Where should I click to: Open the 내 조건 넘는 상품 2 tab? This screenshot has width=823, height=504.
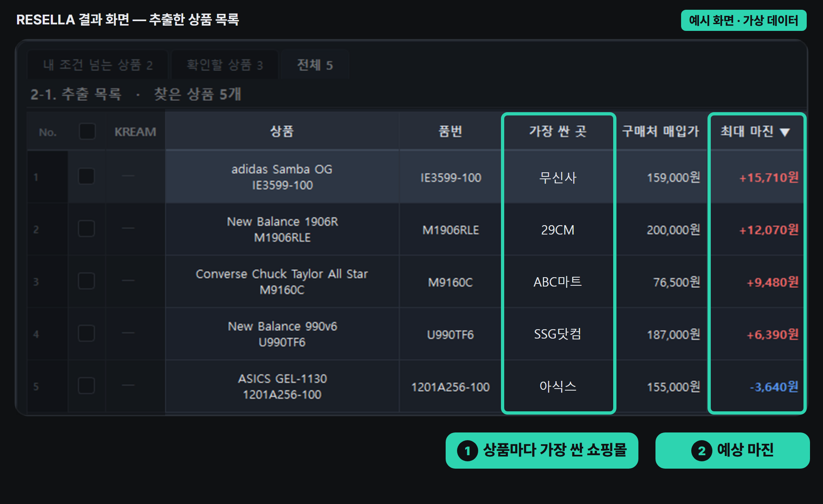98,65
